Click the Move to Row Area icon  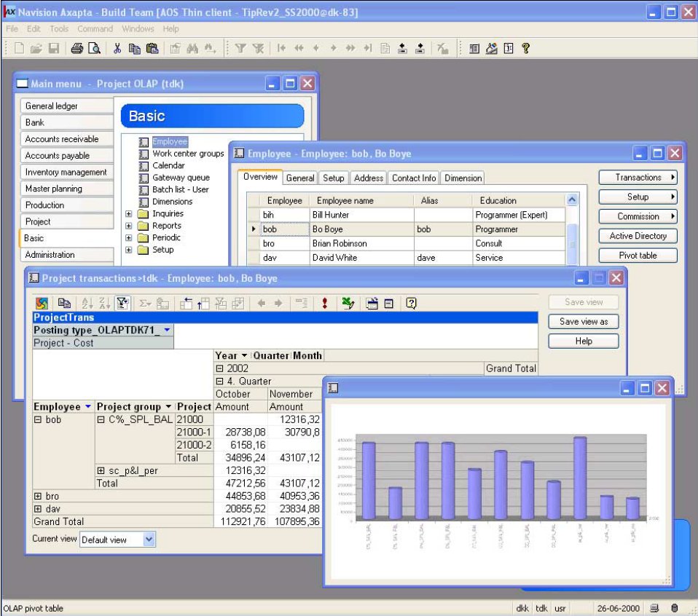(186, 304)
